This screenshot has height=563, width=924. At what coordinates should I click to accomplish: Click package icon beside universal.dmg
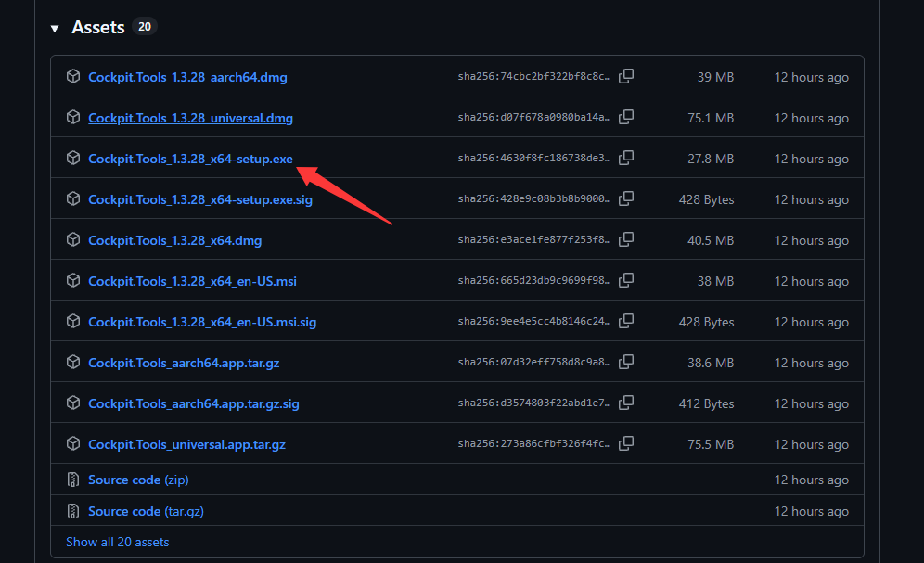(x=73, y=117)
